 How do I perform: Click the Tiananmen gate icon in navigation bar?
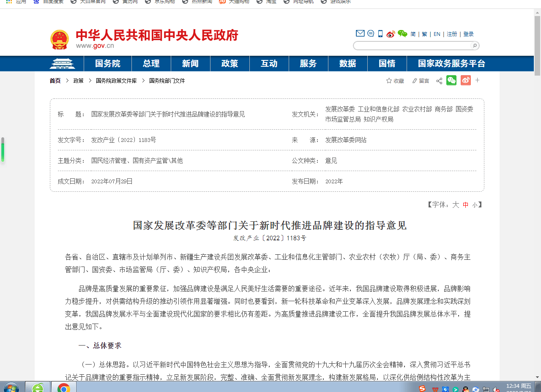point(63,64)
